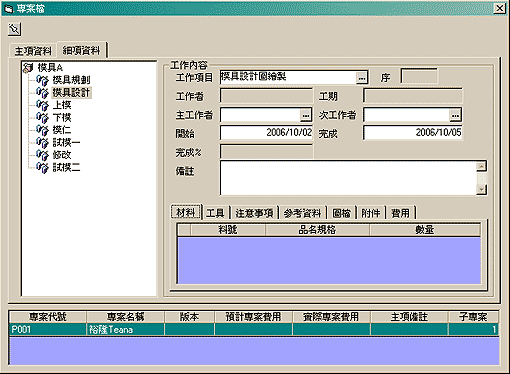
Task: Click the 開始 date field
Action: (x=266, y=133)
